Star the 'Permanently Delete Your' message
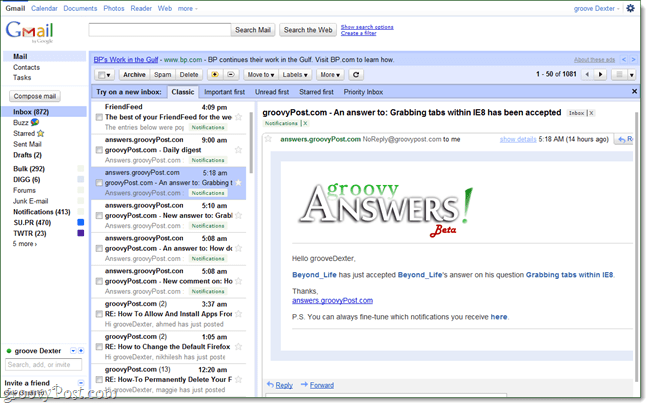650x407 pixels. pyautogui.click(x=238, y=379)
